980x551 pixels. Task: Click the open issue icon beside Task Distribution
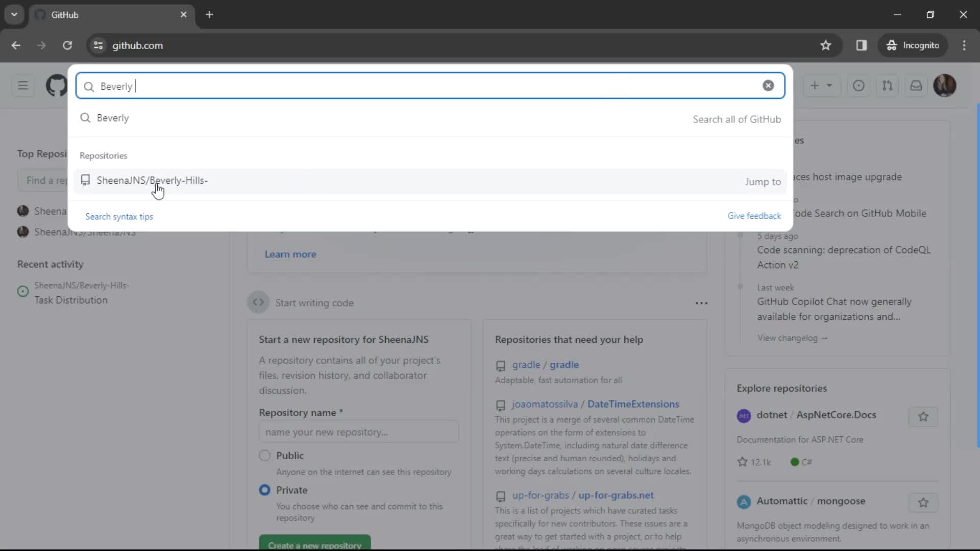click(23, 291)
